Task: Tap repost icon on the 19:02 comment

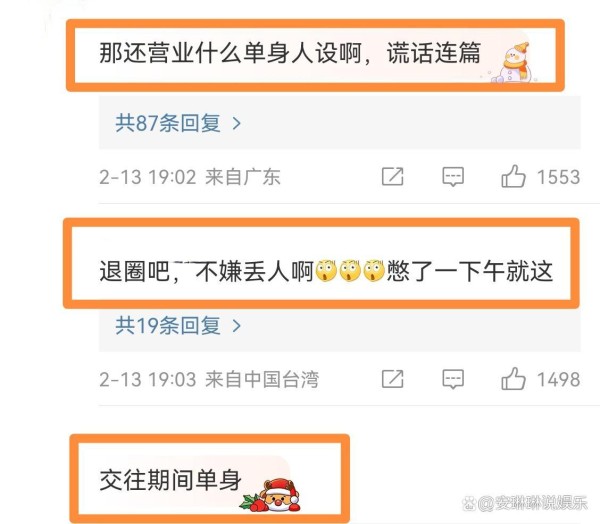Action: pos(393,177)
